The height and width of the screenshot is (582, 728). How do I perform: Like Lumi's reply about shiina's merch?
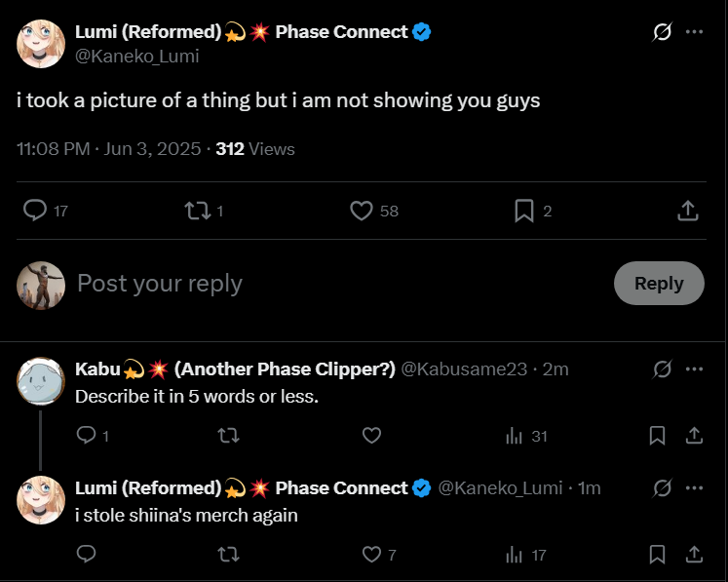pyautogui.click(x=371, y=555)
